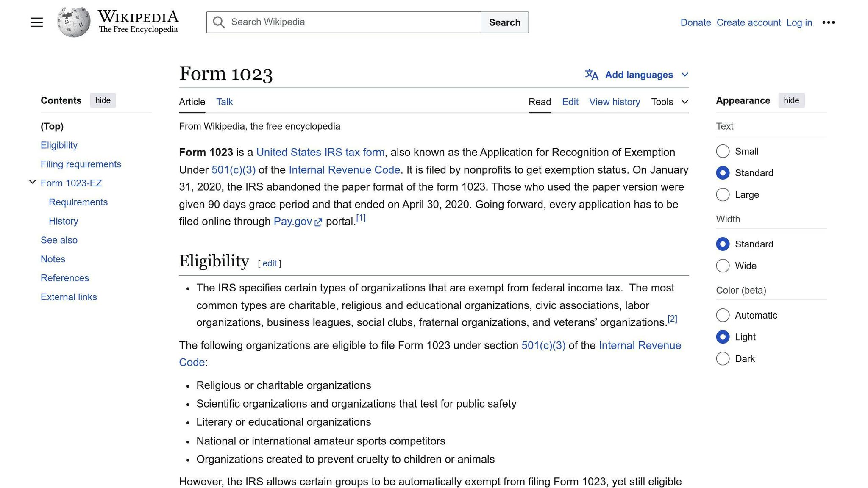
Task: Select Large text size
Action: tap(723, 194)
